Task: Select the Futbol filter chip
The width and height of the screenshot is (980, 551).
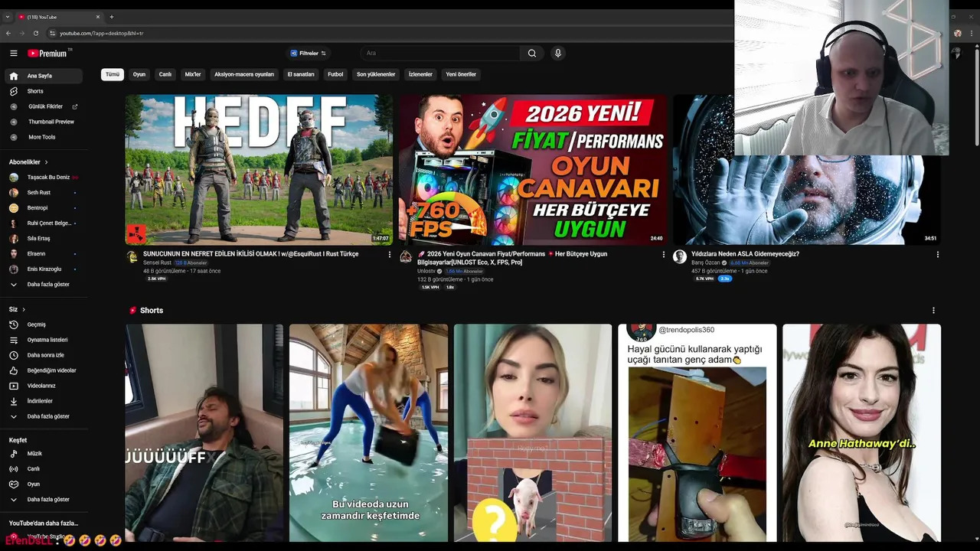Action: (x=335, y=74)
